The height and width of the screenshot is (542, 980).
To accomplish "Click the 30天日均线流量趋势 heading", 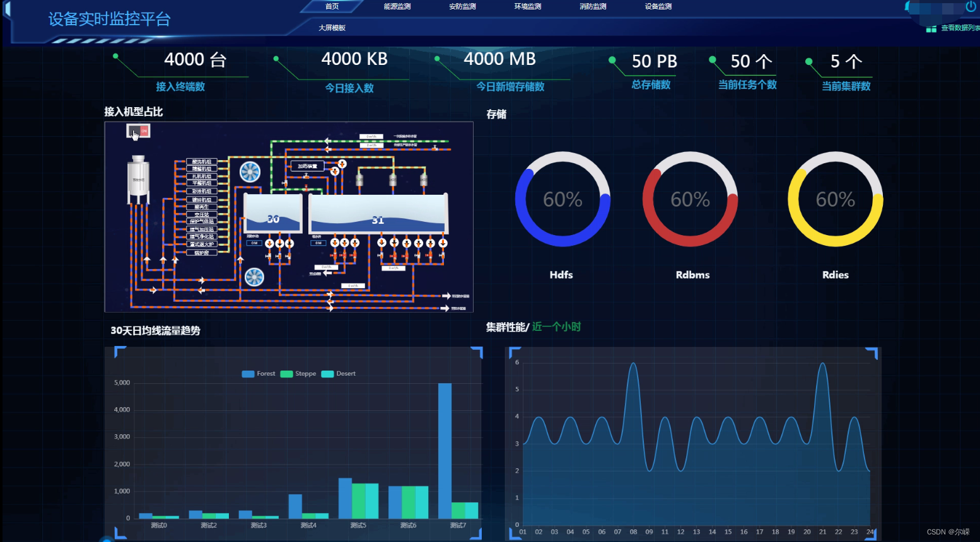I will (x=155, y=330).
